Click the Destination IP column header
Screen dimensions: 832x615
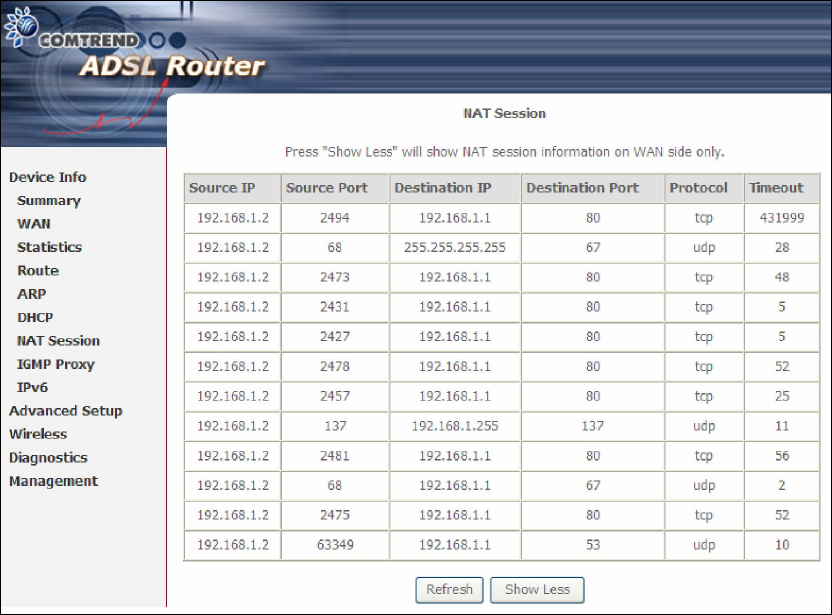(455, 188)
